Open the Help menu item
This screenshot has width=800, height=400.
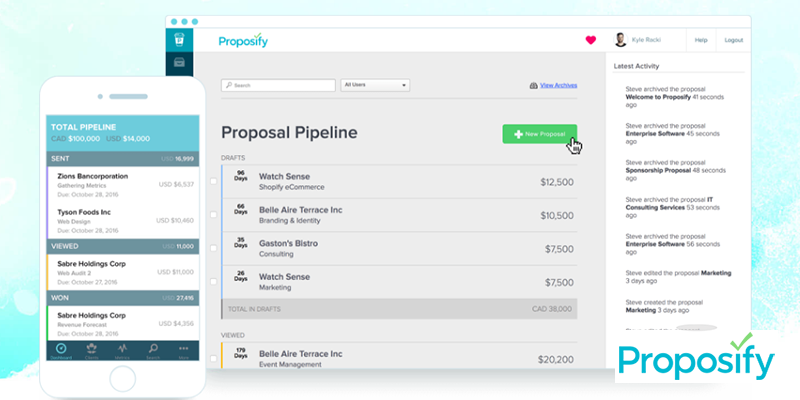[x=701, y=40]
